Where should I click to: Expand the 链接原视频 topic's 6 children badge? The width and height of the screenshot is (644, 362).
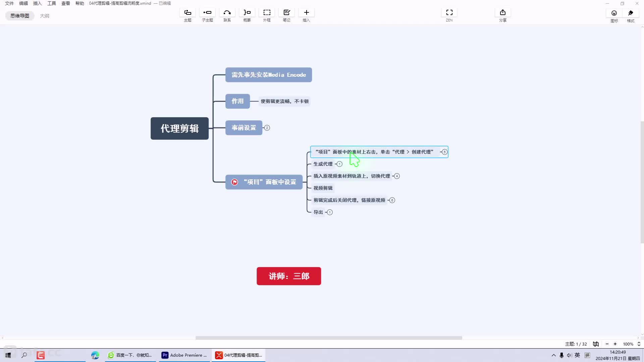pos(392,200)
